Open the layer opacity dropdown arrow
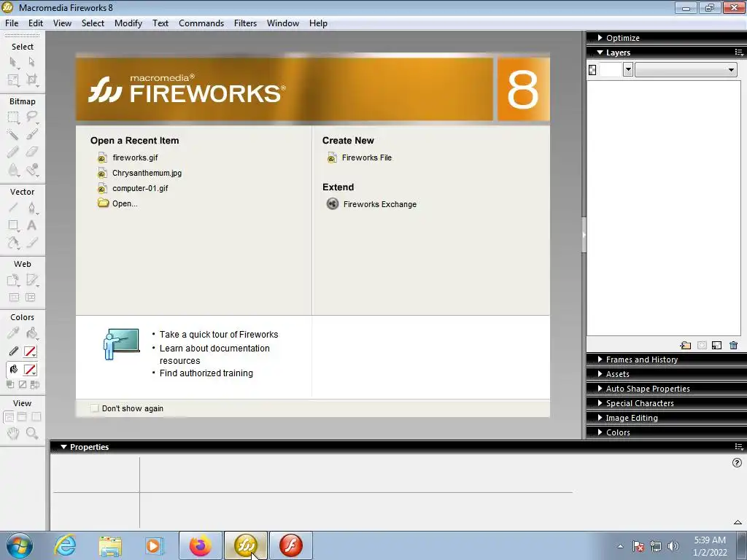The height and width of the screenshot is (560, 747). (628, 70)
